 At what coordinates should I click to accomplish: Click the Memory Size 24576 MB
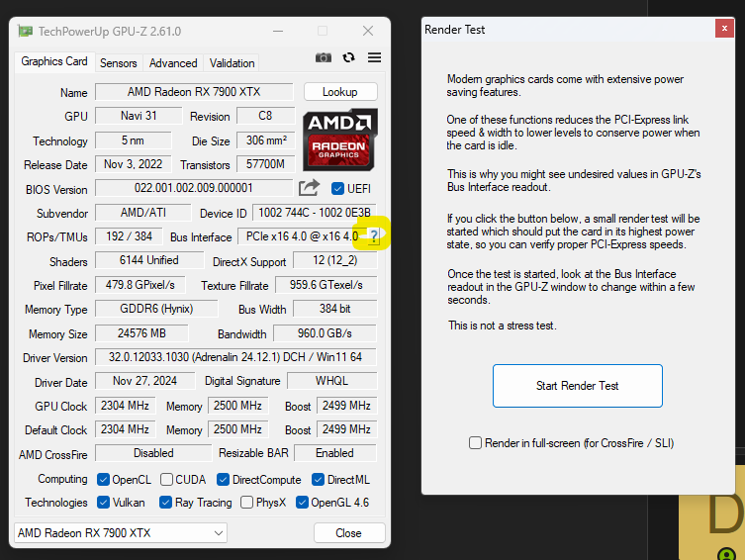pos(141,333)
